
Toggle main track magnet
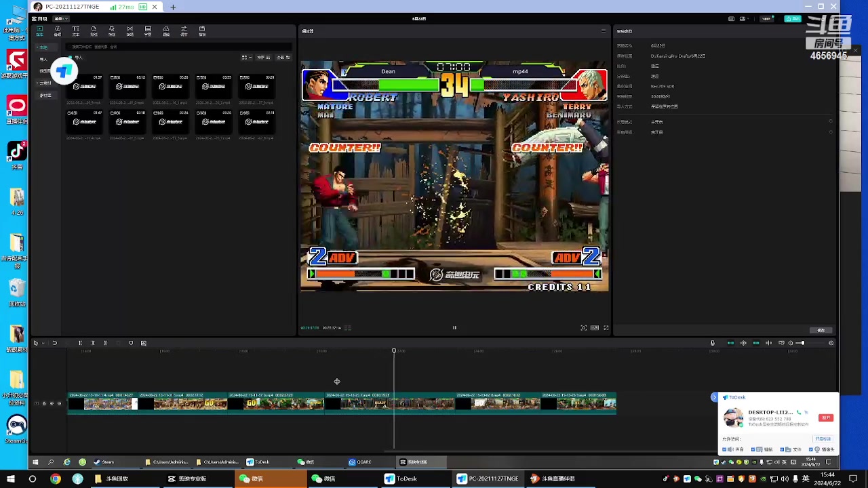coord(730,343)
